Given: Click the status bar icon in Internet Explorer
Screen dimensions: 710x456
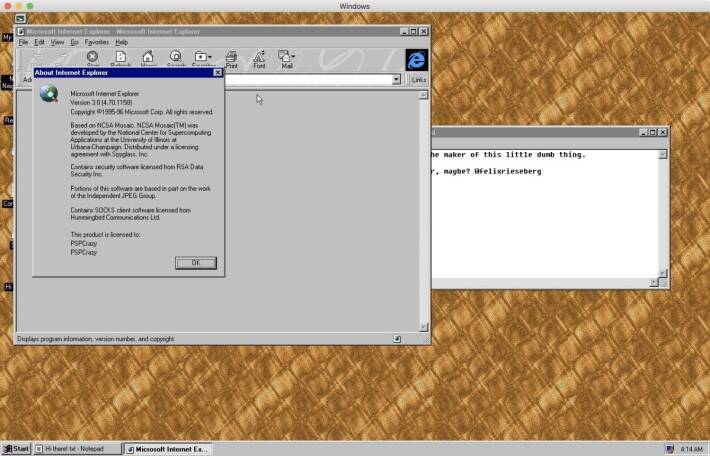Looking at the screenshot, I should [397, 339].
